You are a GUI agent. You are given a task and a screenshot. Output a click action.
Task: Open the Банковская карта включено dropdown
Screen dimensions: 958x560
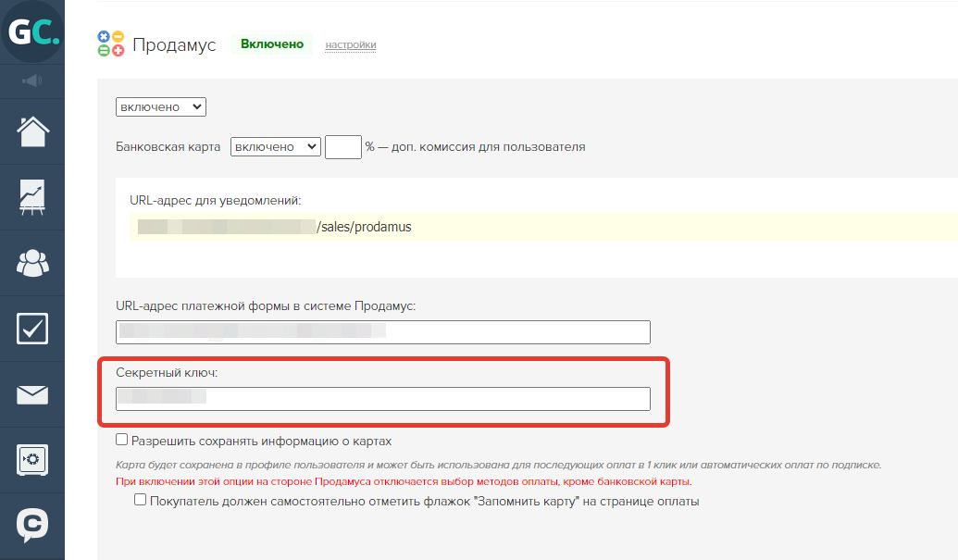(x=276, y=146)
